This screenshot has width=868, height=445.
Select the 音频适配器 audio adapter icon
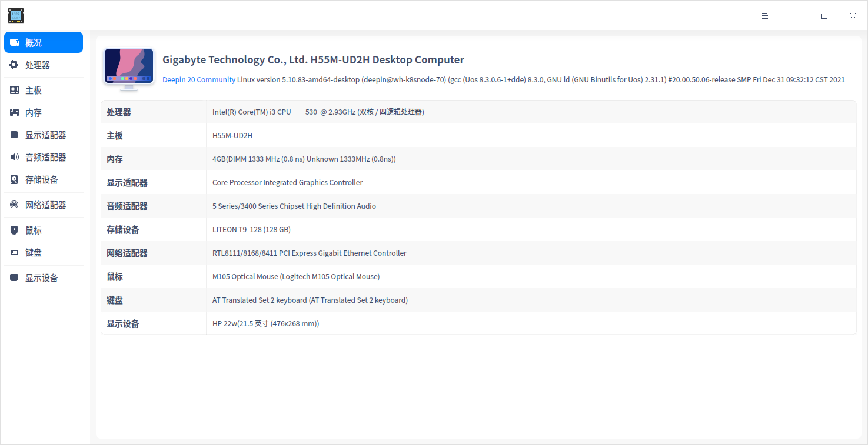click(14, 157)
